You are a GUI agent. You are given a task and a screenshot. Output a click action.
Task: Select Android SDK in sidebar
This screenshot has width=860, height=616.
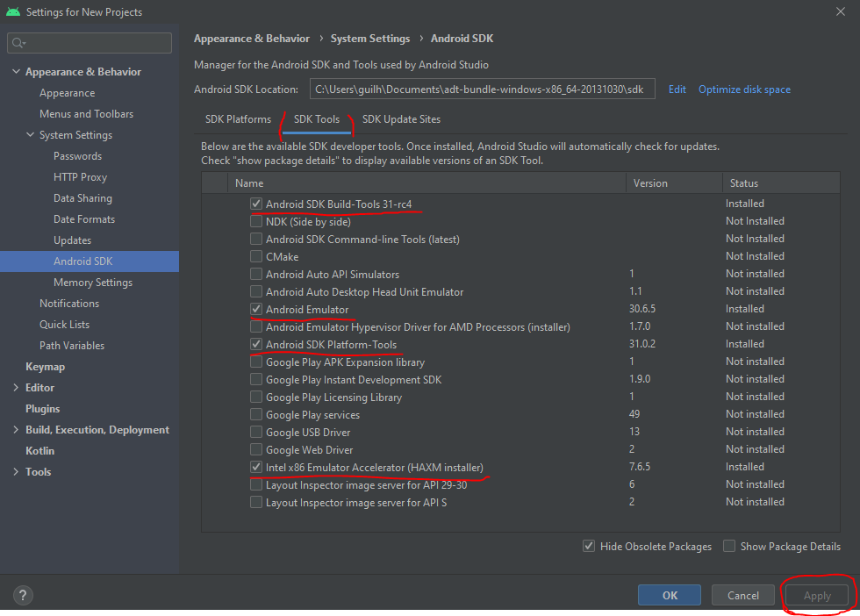tap(90, 261)
